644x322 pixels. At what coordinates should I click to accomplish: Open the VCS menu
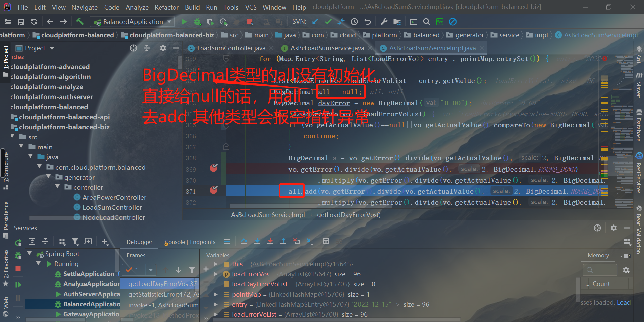point(251,7)
